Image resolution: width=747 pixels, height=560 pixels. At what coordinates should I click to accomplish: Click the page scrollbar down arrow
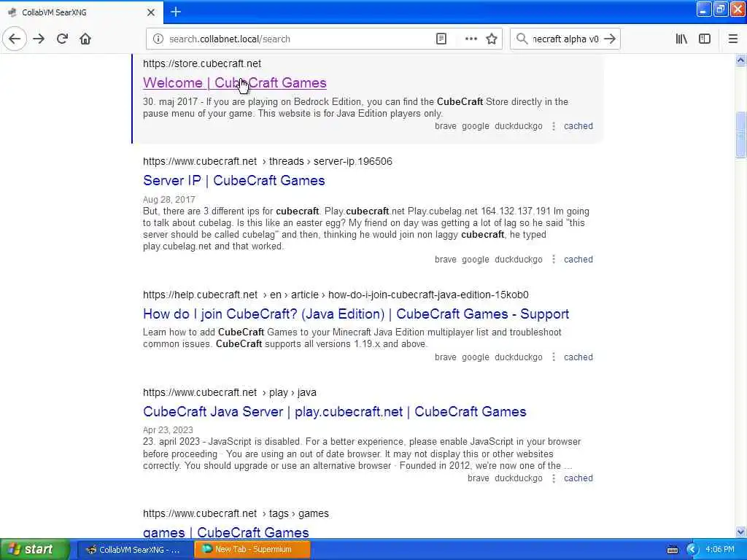[x=740, y=532]
